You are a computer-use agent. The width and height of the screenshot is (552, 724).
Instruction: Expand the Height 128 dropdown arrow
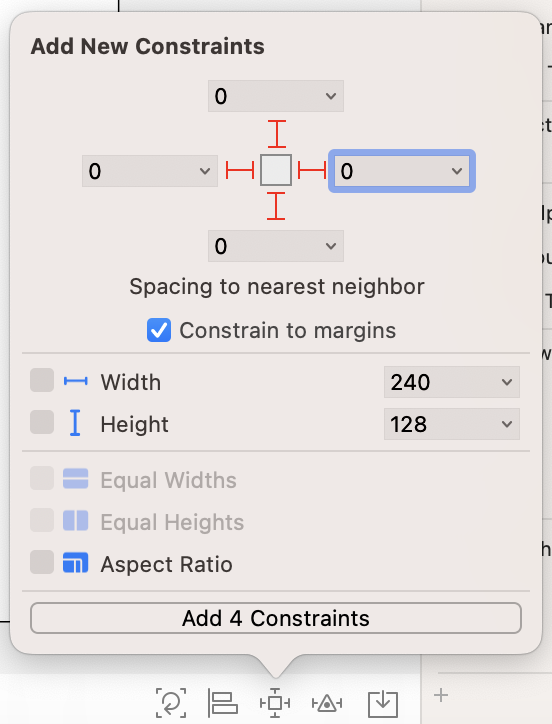click(507, 424)
